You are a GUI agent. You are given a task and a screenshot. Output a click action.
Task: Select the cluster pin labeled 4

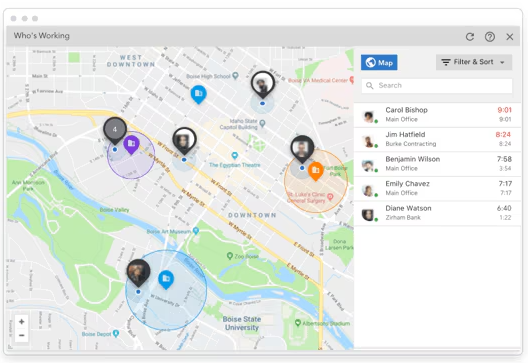(115, 130)
